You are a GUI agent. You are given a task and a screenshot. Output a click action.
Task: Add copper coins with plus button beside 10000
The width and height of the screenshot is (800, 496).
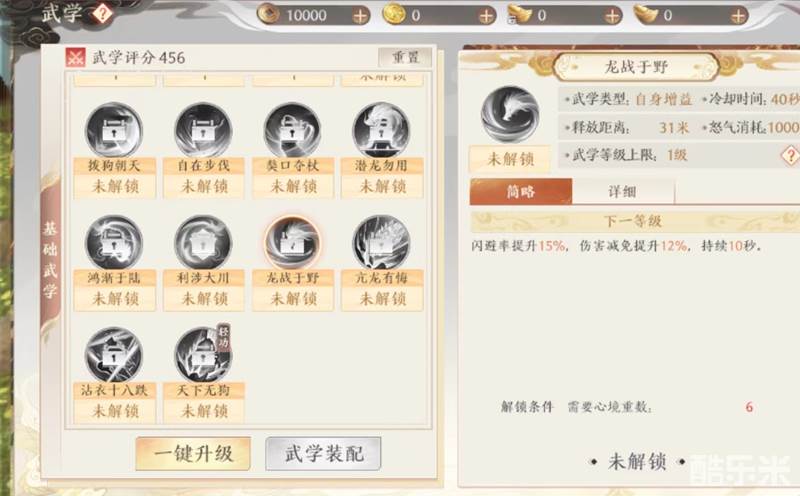pyautogui.click(x=360, y=16)
